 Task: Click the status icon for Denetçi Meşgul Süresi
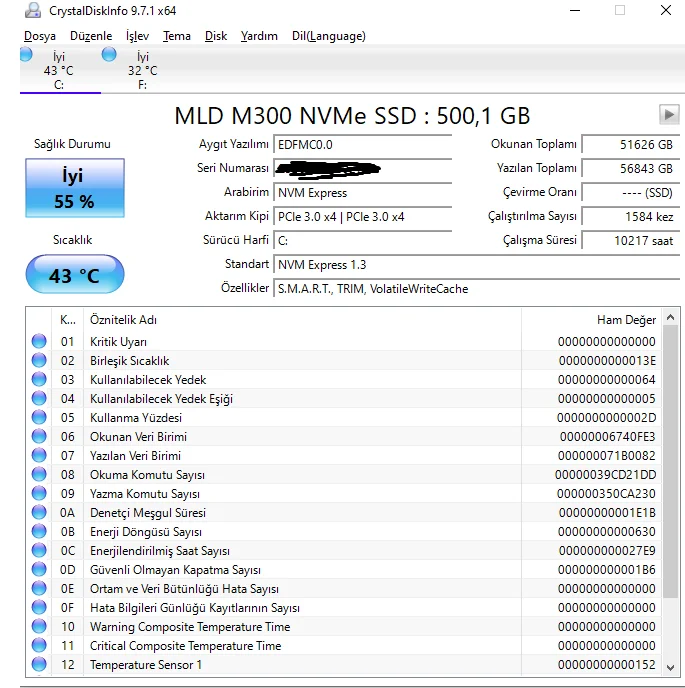[39, 512]
